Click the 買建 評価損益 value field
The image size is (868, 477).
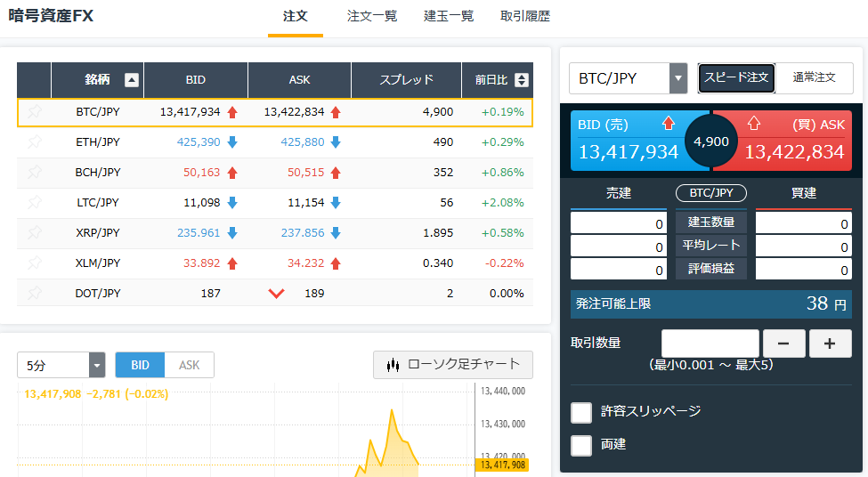pos(804,270)
